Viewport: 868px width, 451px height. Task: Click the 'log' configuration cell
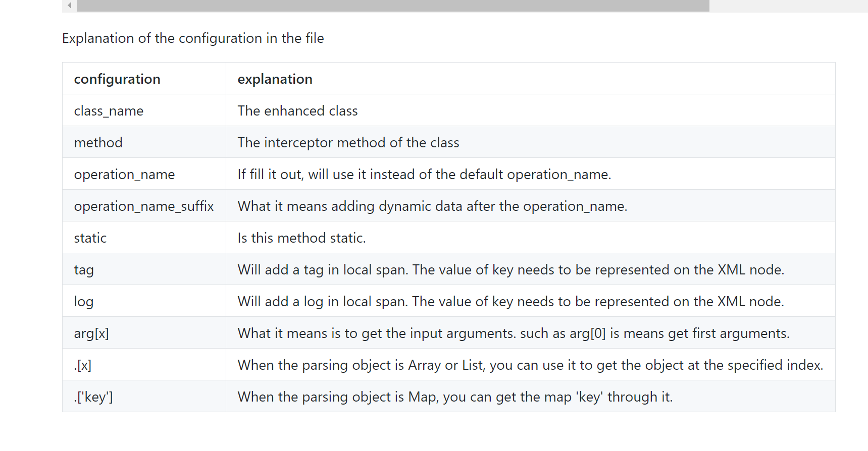[x=144, y=301]
